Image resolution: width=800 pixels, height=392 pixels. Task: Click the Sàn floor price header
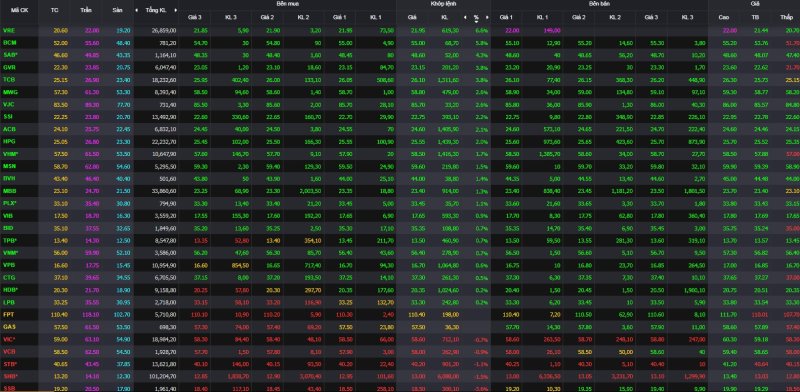pyautogui.click(x=118, y=10)
